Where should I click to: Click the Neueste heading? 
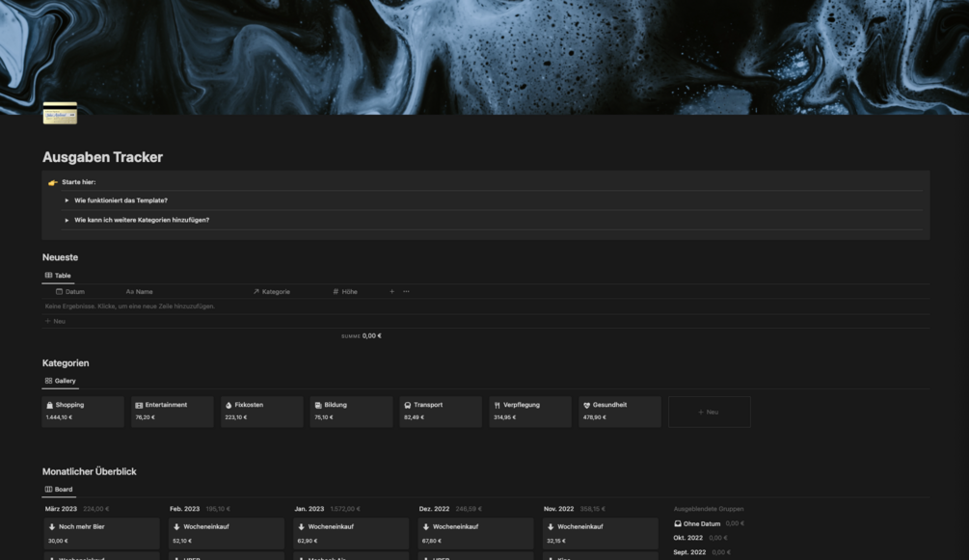pyautogui.click(x=60, y=257)
